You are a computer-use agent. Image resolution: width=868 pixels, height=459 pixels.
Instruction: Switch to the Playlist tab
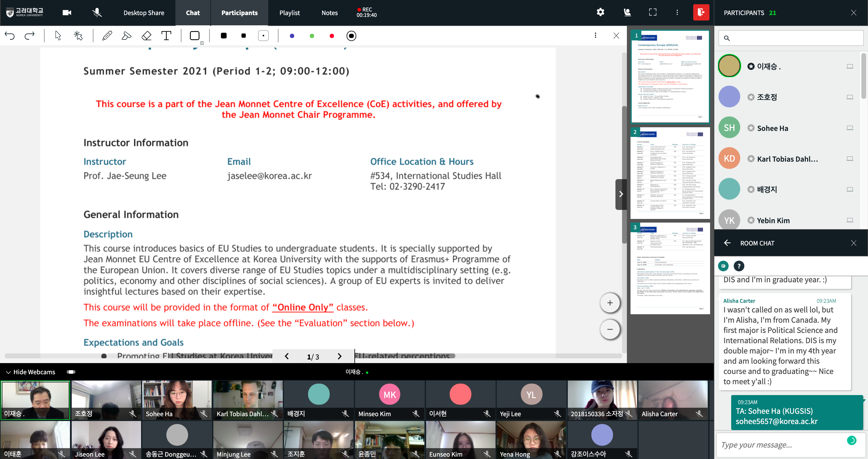pyautogui.click(x=289, y=13)
